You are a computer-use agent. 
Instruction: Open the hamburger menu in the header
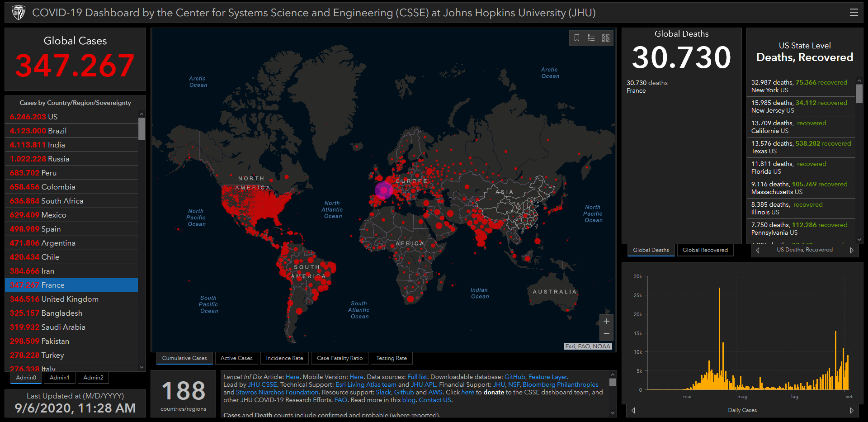coord(854,13)
